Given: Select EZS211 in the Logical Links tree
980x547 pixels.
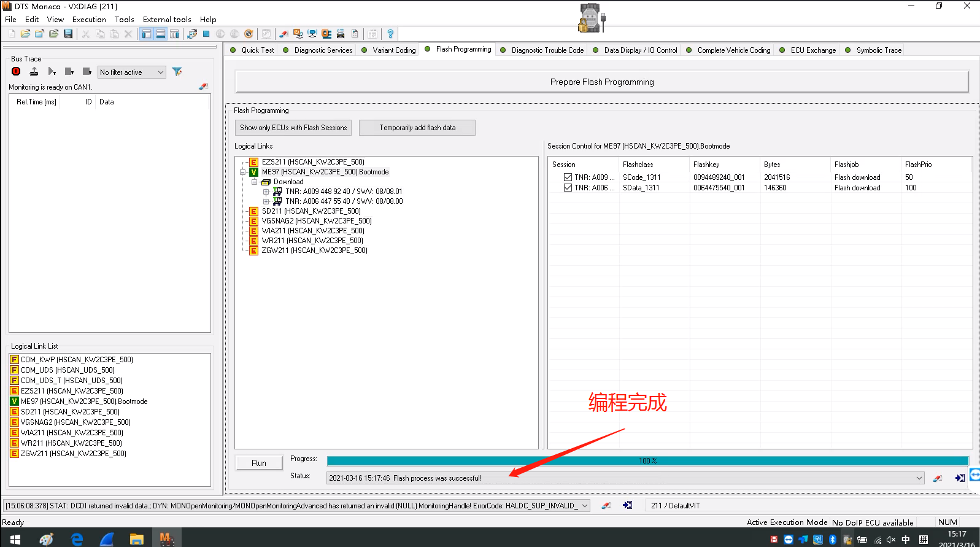Looking at the screenshot, I should click(313, 163).
